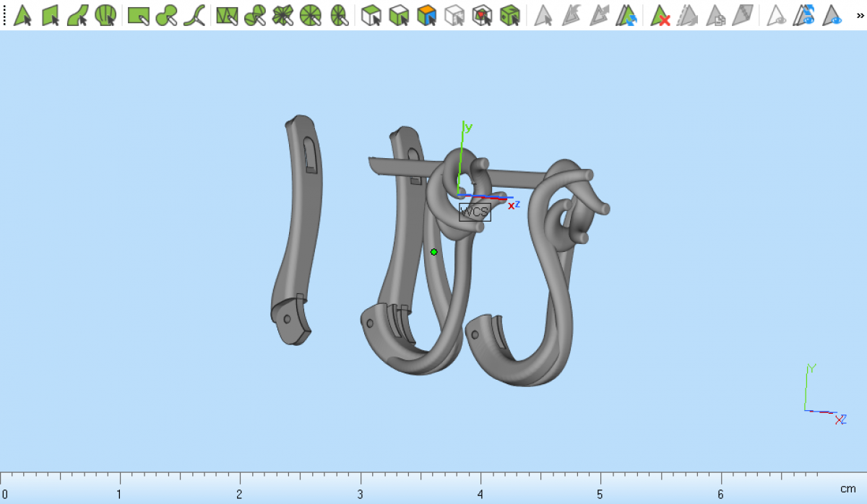Select the mark plane tool
The image size is (867, 504).
[x=51, y=15]
